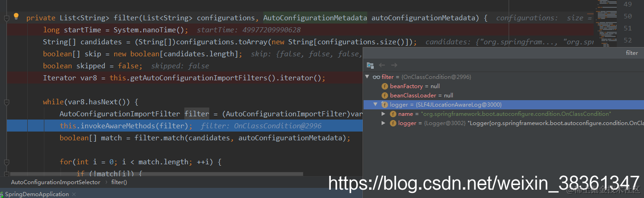
Task: Select the beanClassLoader = null row
Action: 503,96
